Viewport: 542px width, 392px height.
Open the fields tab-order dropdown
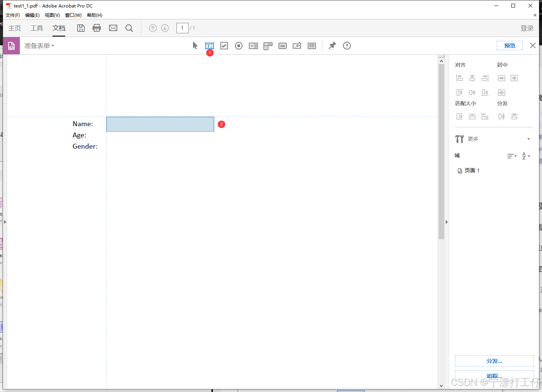512,156
